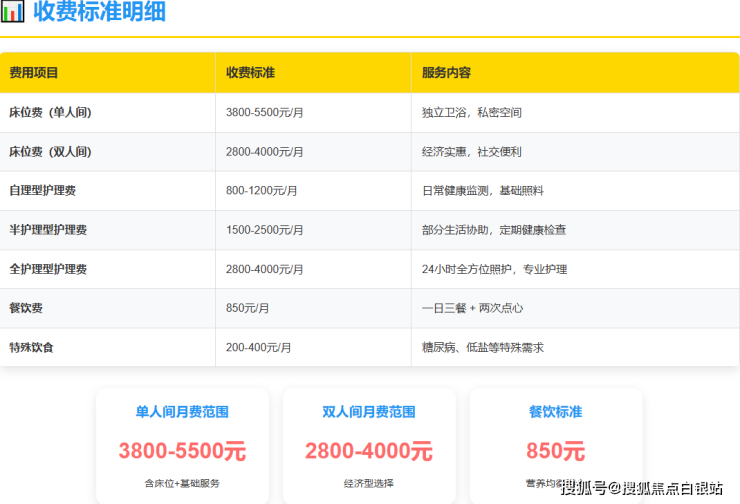
Task: Click the 床位费（双人间） row label
Action: coord(50,152)
